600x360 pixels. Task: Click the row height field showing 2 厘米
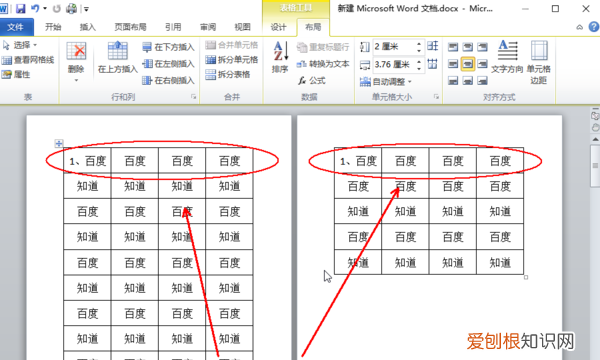(393, 47)
